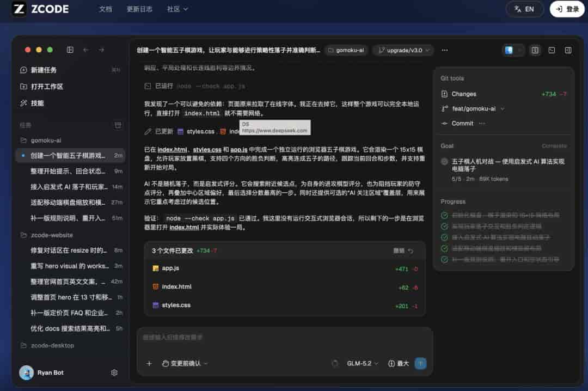Click the blue Finder-style icon in top toolbar
The image size is (588, 391).
509,50
